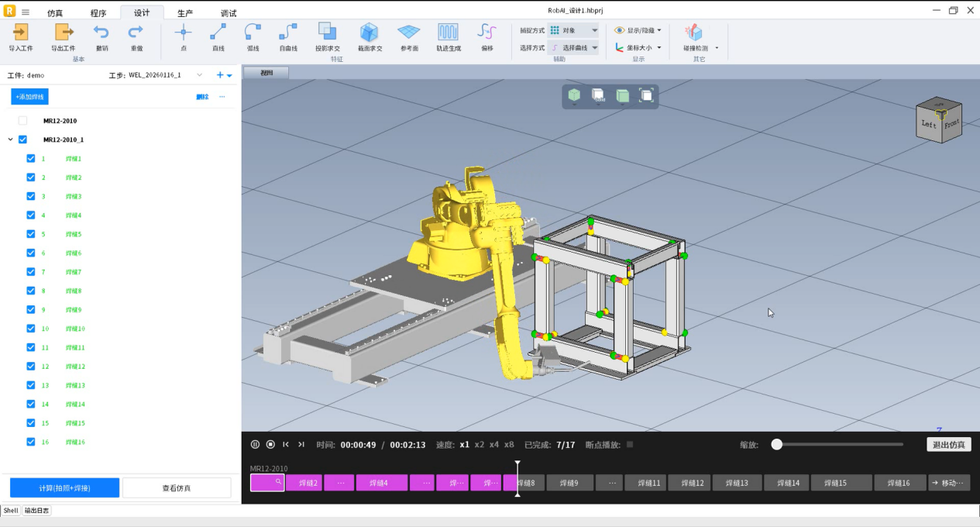Toggle the 断点播放 breakpoint playback checkbox

click(630, 445)
